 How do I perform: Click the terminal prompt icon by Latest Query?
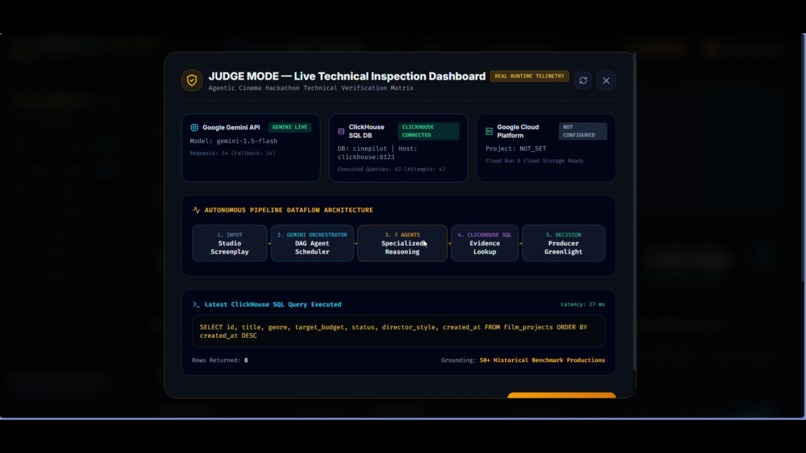196,304
